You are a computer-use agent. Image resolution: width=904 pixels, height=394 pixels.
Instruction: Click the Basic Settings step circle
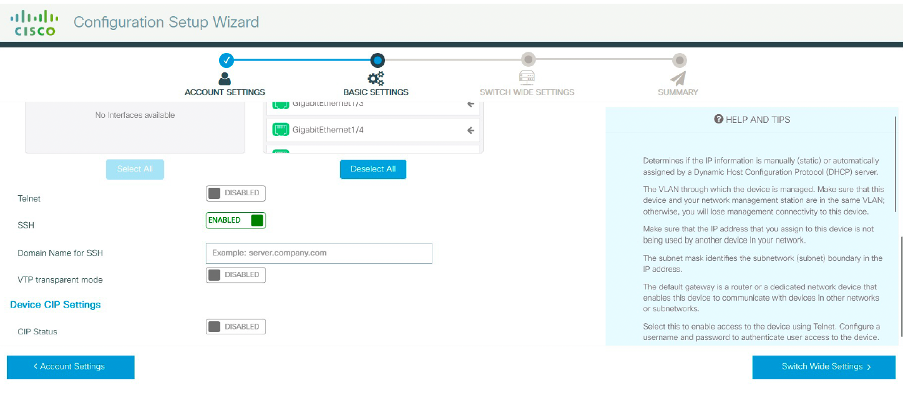pyautogui.click(x=377, y=59)
